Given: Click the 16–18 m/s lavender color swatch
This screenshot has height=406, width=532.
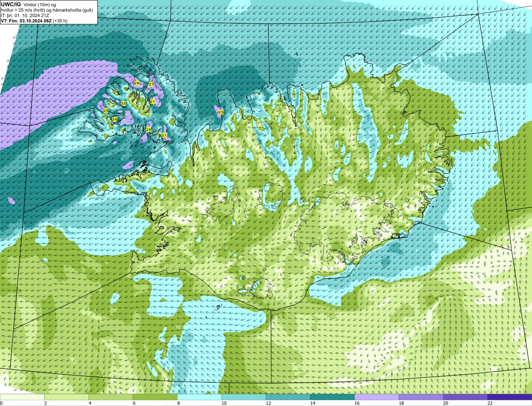Looking at the screenshot, I should 377,397.
